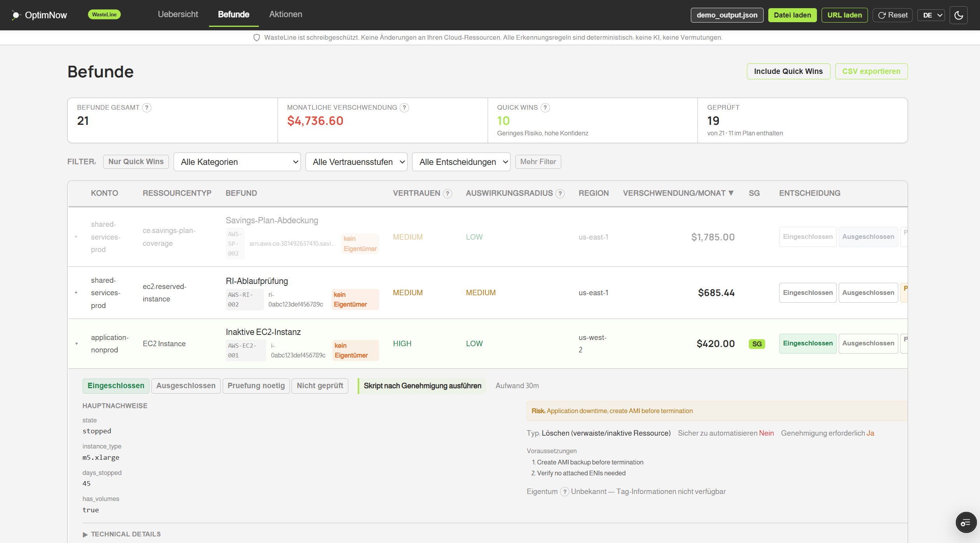Set detail decision to Ausgeschlossen
The image size is (980, 543).
pyautogui.click(x=186, y=386)
